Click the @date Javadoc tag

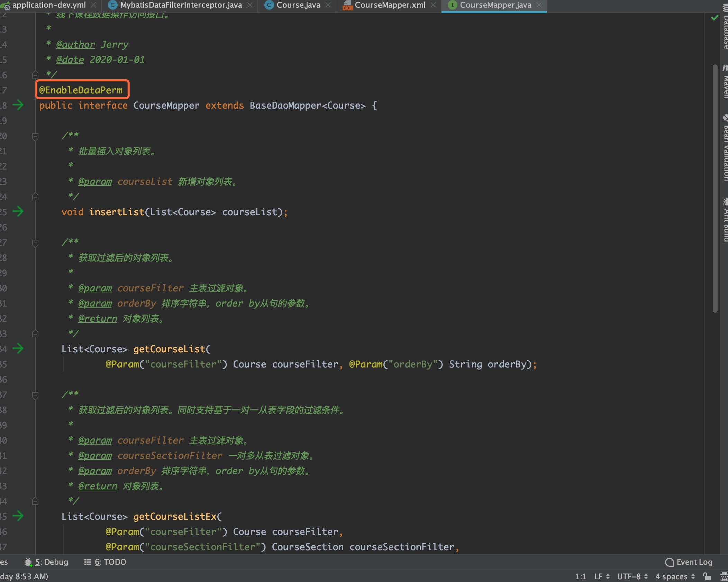coord(70,60)
